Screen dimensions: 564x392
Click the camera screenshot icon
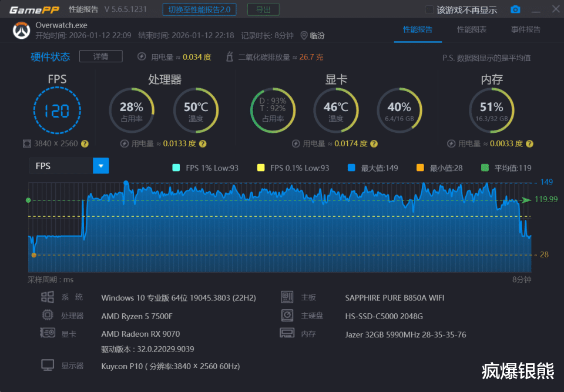pyautogui.click(x=515, y=9)
